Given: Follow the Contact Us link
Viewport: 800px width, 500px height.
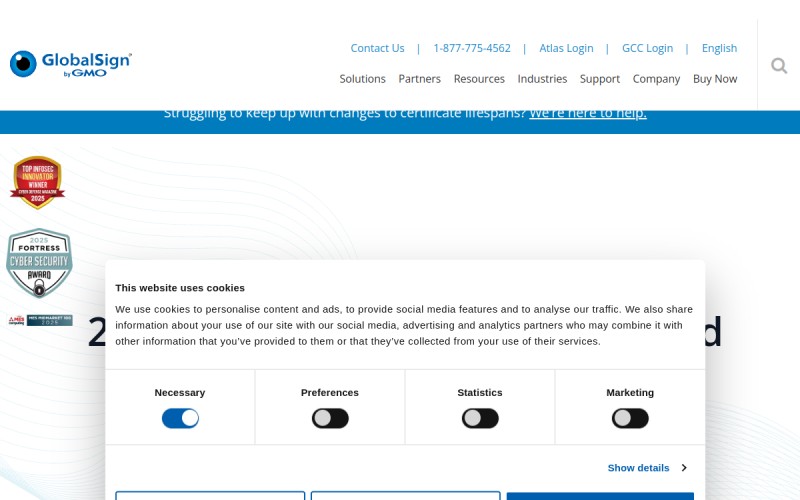Looking at the screenshot, I should coord(377,48).
